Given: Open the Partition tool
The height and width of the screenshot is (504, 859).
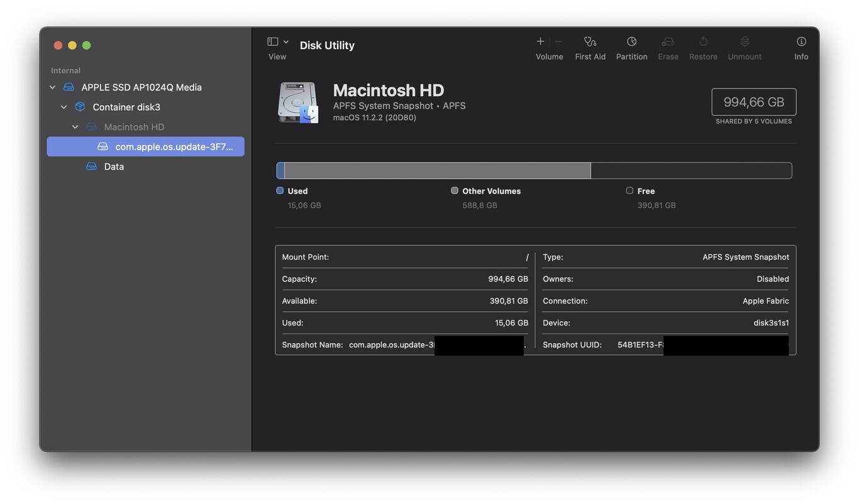Looking at the screenshot, I should point(631,45).
